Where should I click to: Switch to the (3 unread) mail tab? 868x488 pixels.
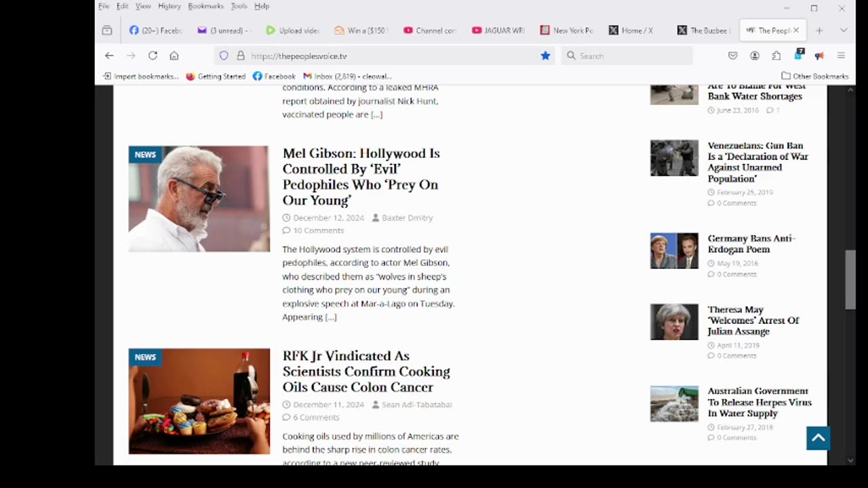point(224,30)
